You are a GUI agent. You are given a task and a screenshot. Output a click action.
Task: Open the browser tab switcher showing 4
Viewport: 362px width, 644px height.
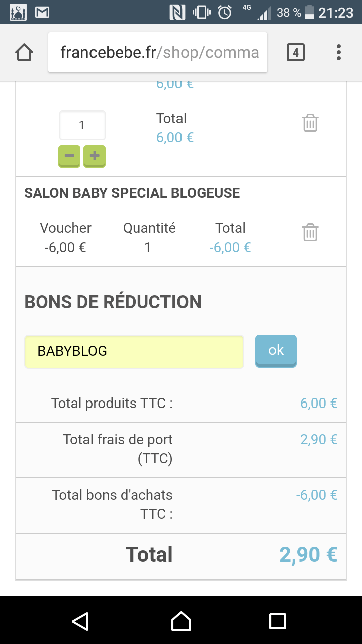click(295, 52)
